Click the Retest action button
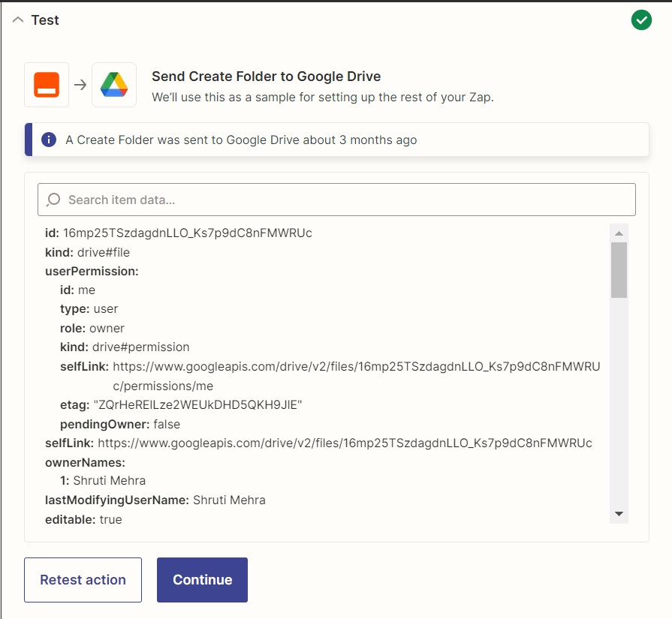 point(83,579)
